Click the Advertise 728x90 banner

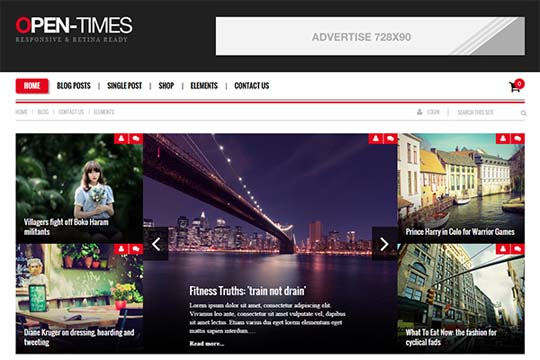pyautogui.click(x=370, y=36)
